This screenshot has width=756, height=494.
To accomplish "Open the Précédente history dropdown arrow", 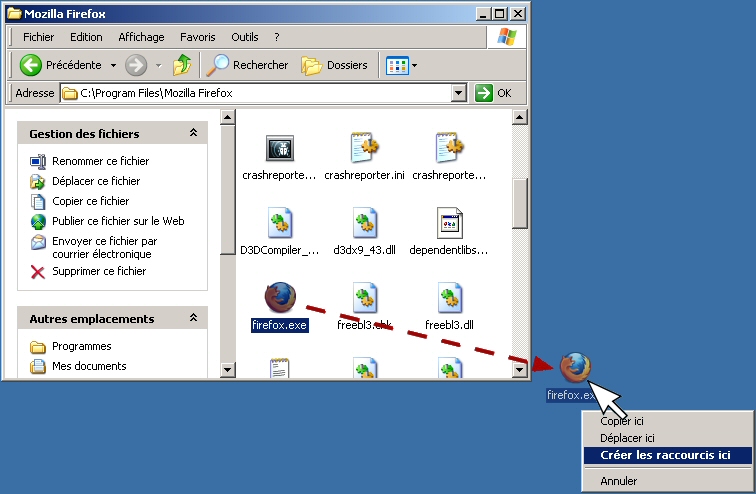I will point(113,66).
